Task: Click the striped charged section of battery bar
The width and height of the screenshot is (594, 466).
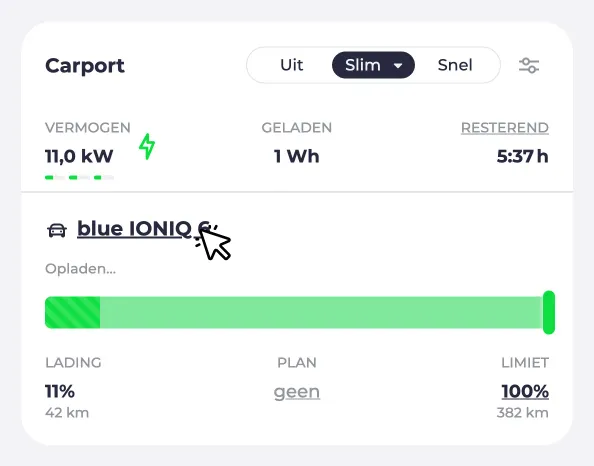Action: 72,313
